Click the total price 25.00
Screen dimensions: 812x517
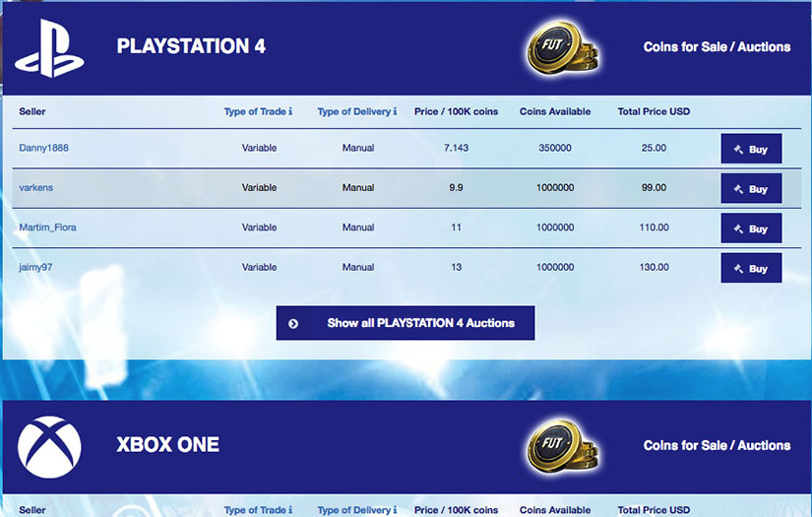[654, 148]
